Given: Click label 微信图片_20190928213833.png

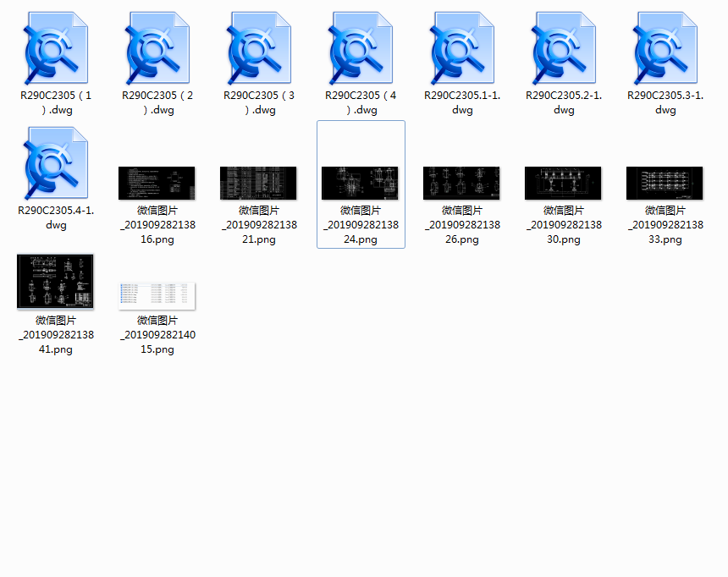Looking at the screenshot, I should (666, 225).
